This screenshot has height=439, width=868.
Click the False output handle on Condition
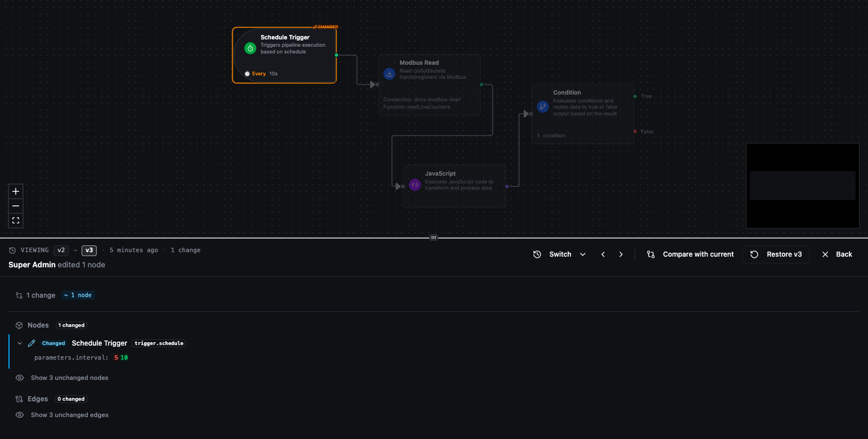pyautogui.click(x=635, y=132)
